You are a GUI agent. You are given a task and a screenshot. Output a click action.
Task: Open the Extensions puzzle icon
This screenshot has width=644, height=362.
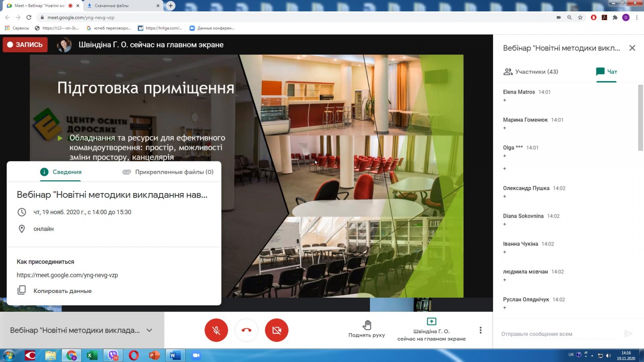click(615, 17)
